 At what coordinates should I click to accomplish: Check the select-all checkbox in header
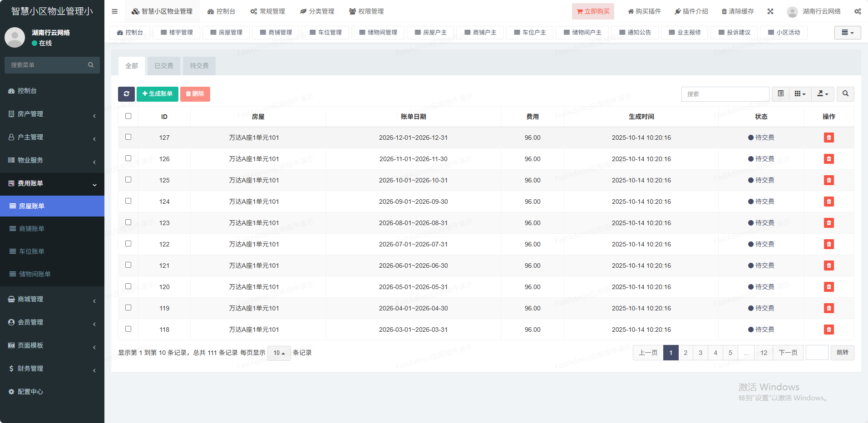[x=128, y=116]
